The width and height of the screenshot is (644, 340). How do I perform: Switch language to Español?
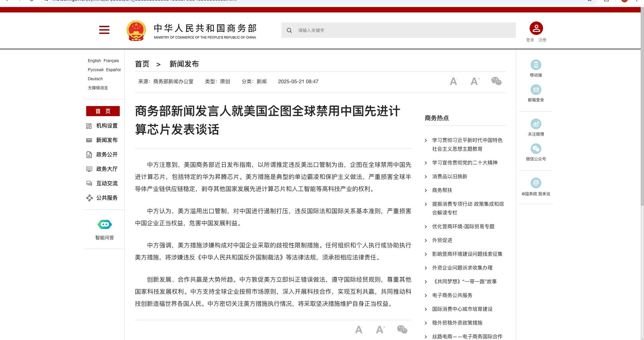(x=113, y=70)
